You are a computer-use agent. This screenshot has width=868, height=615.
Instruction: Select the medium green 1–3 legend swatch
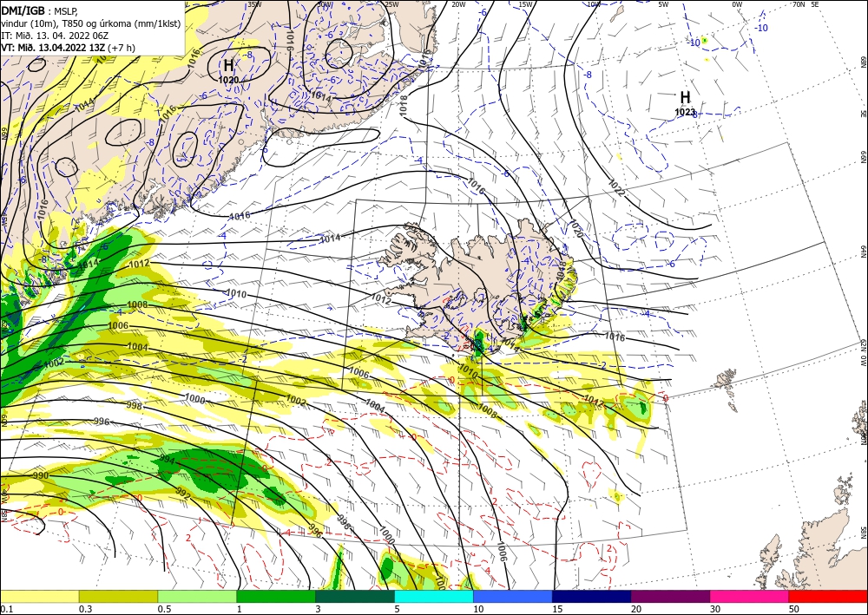tap(276, 596)
